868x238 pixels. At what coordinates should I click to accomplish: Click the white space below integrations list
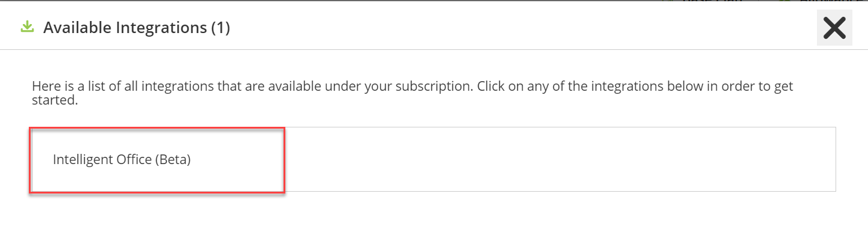click(x=434, y=215)
